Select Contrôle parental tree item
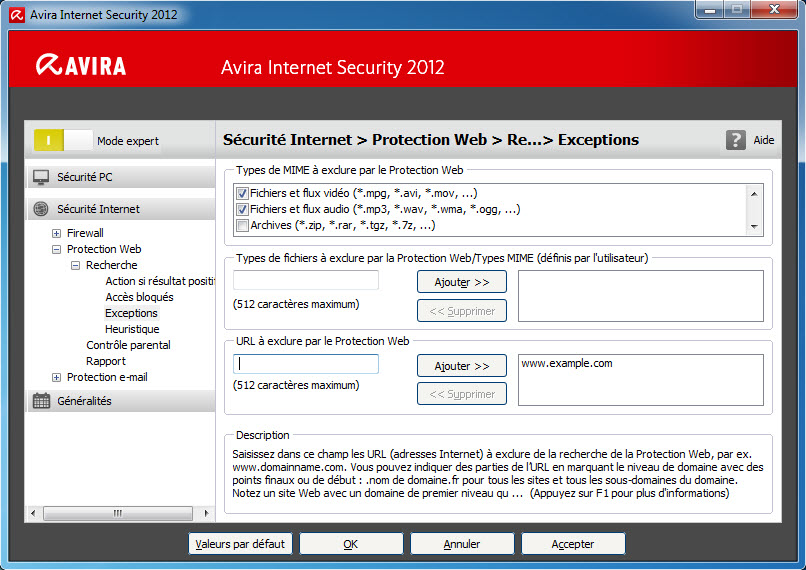Image resolution: width=806 pixels, height=570 pixels. click(x=129, y=345)
